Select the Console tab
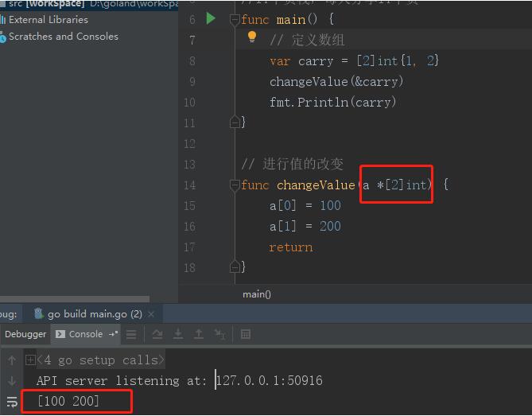532x416 pixels. coord(85,334)
